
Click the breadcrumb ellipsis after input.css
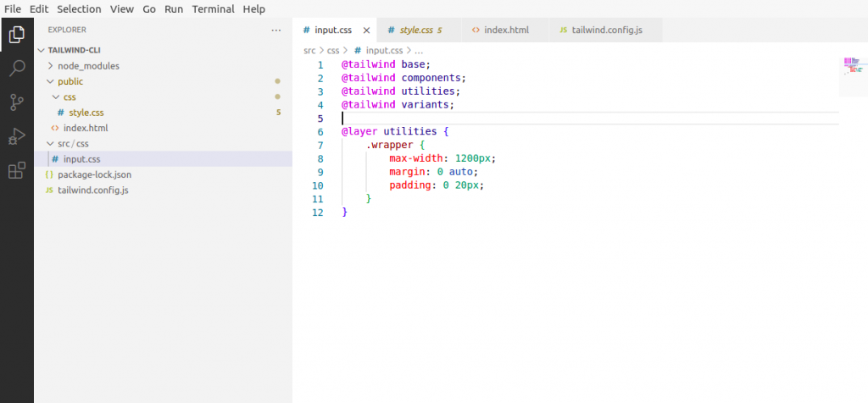tap(419, 50)
